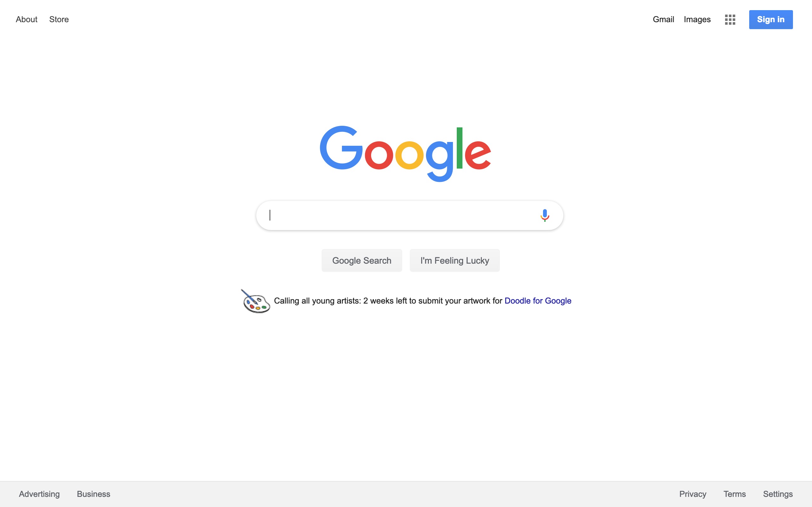Click the Google Search button
The height and width of the screenshot is (507, 812).
pyautogui.click(x=361, y=260)
